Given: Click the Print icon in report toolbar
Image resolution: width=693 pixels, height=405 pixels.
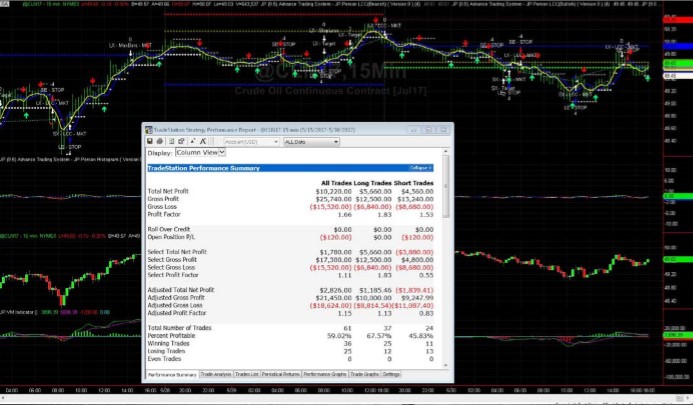Looking at the screenshot, I should click(x=159, y=142).
